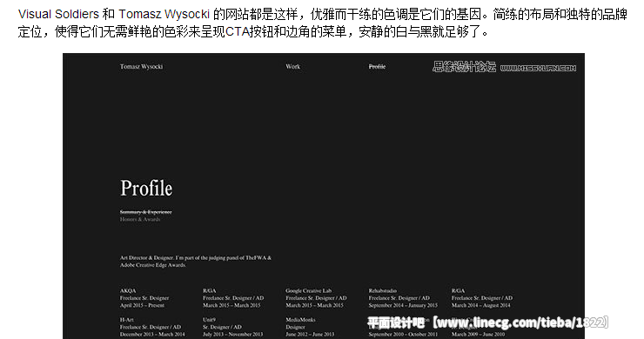Click the April 2015 – Present date

(142, 305)
